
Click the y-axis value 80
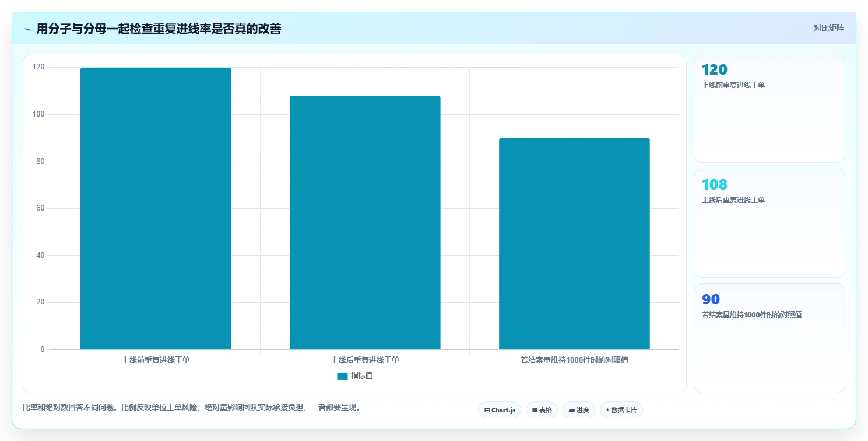pyautogui.click(x=40, y=162)
